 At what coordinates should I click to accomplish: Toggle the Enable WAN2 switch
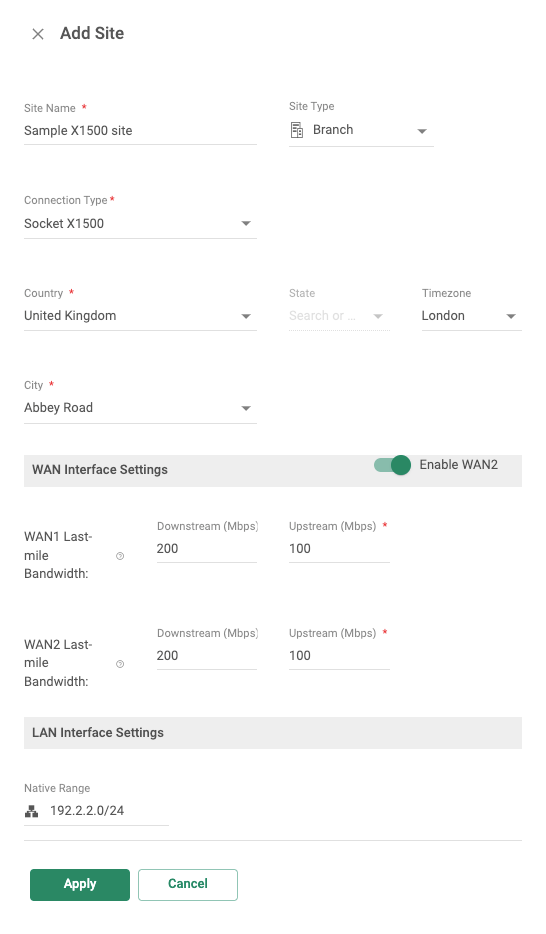click(x=392, y=465)
